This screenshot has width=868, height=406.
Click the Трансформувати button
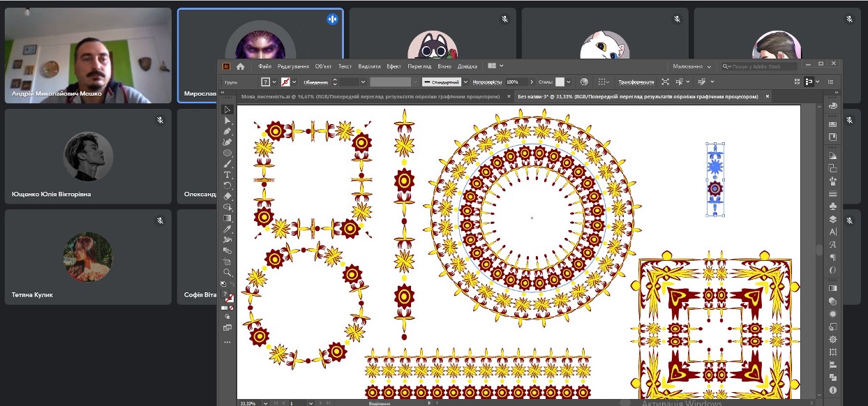coord(636,82)
